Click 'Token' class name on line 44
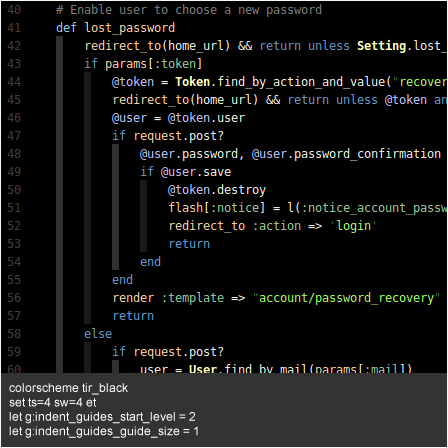 (193, 82)
